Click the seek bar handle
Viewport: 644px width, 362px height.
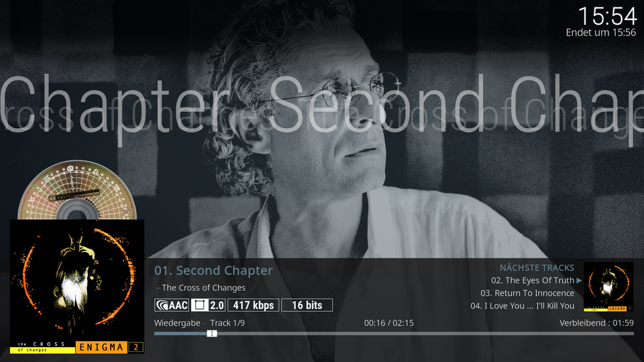pos(212,334)
